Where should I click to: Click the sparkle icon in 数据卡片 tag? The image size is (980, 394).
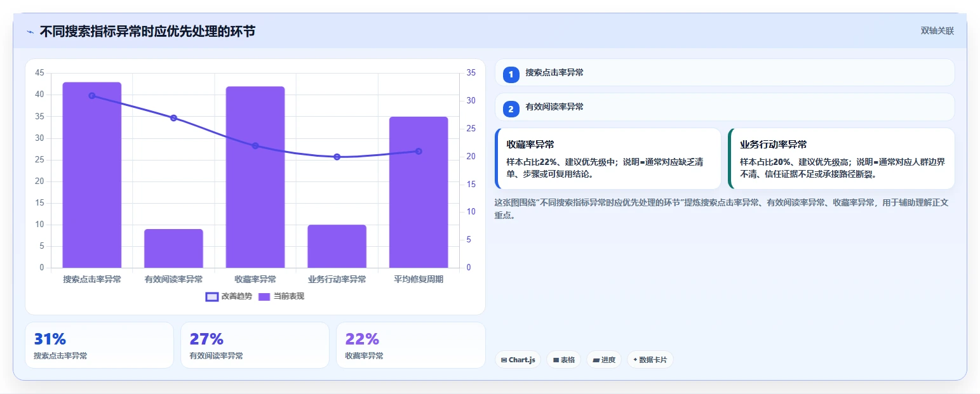[635, 360]
